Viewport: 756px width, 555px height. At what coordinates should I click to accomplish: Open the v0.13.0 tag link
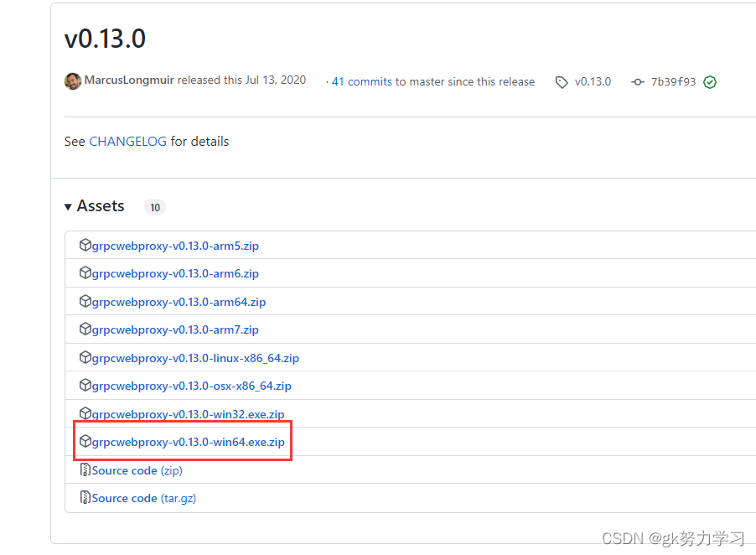point(593,82)
